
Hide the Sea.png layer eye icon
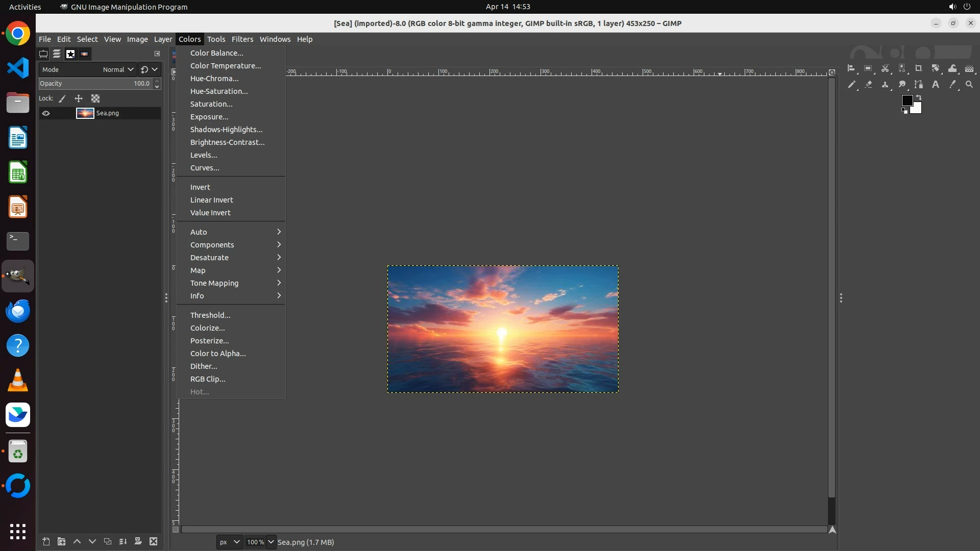(x=46, y=113)
